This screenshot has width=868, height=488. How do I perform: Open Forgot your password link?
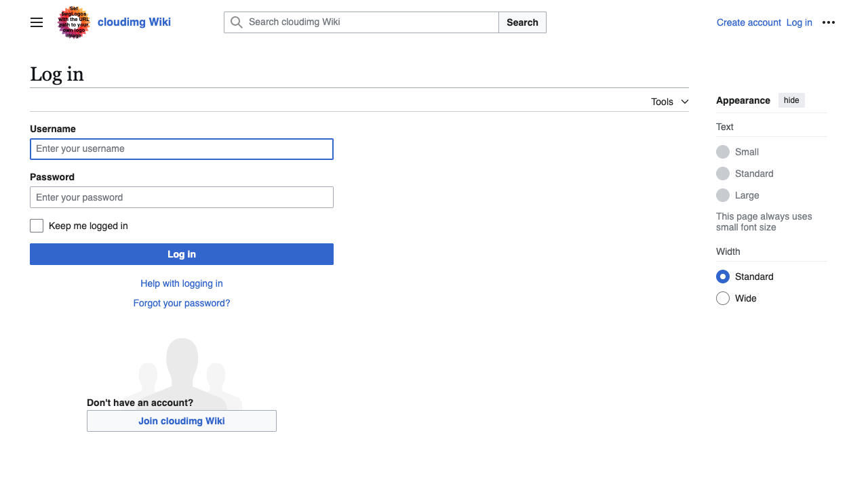[x=182, y=303]
